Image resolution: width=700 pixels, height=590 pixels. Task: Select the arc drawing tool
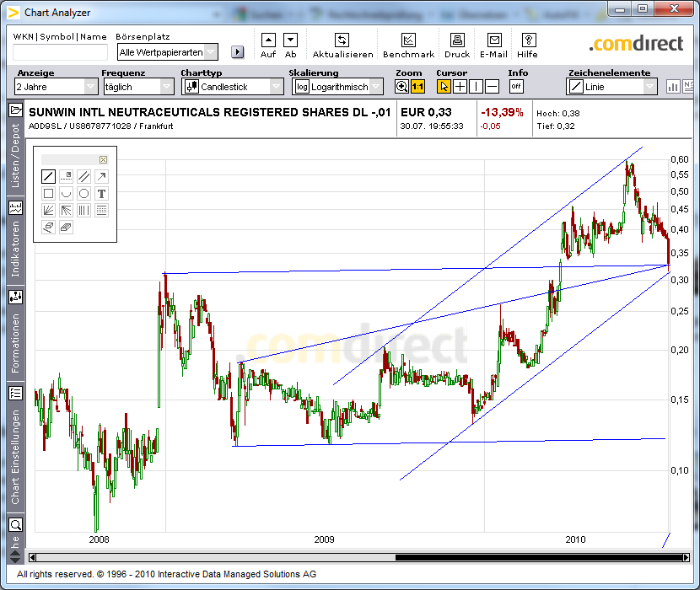[x=66, y=194]
